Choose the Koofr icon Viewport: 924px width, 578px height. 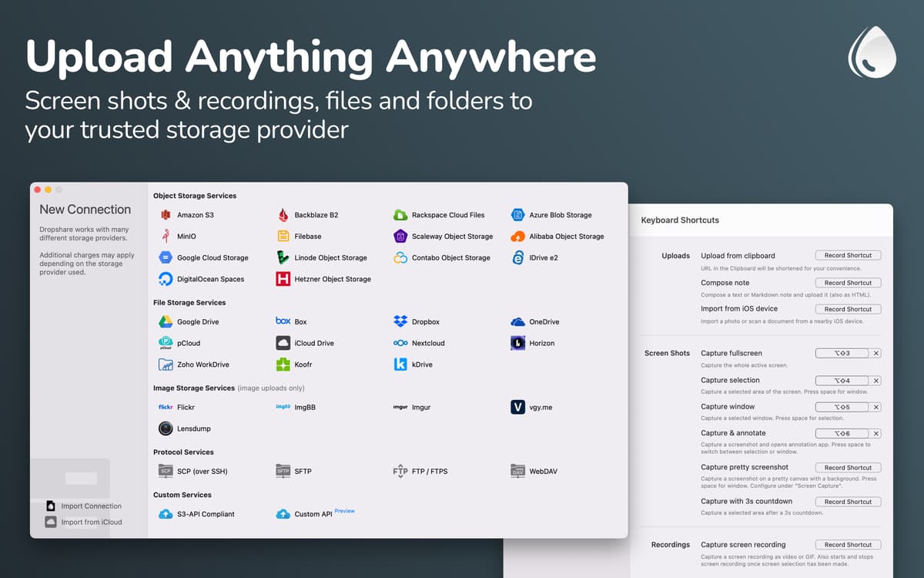[x=283, y=365]
